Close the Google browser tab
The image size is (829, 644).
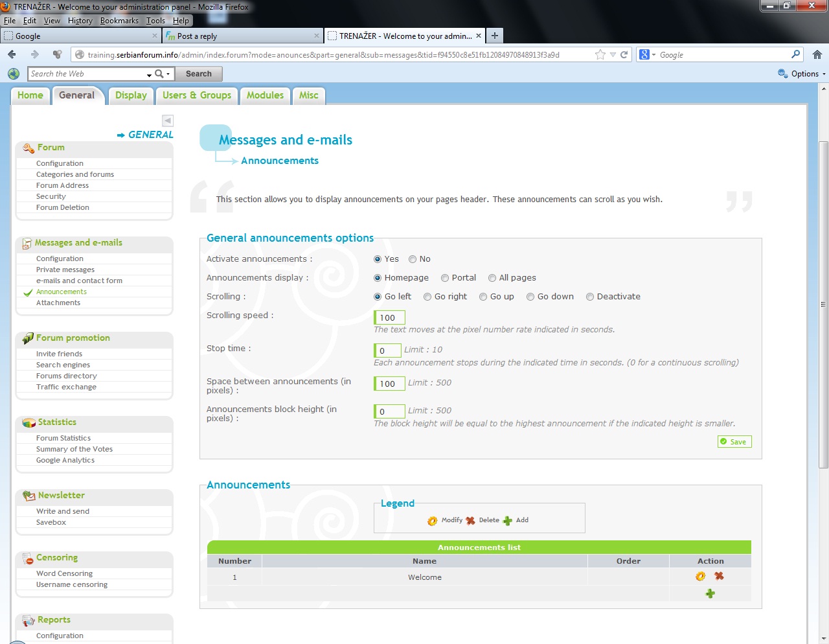[x=155, y=36]
